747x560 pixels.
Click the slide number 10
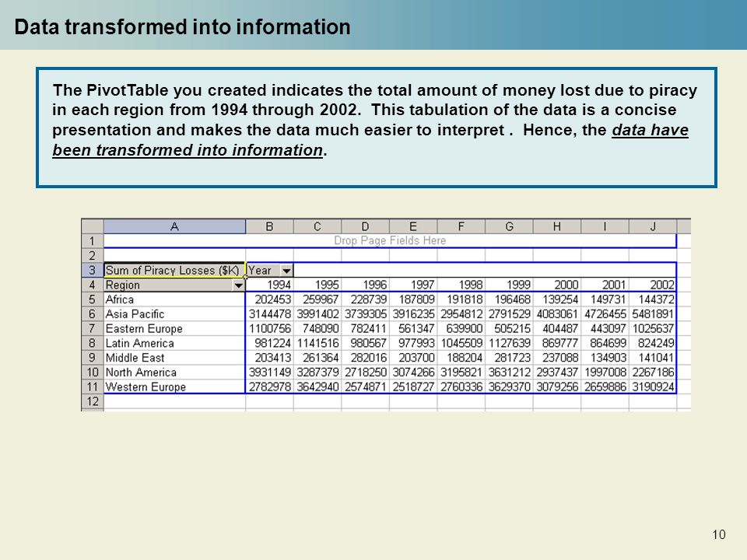point(719,535)
